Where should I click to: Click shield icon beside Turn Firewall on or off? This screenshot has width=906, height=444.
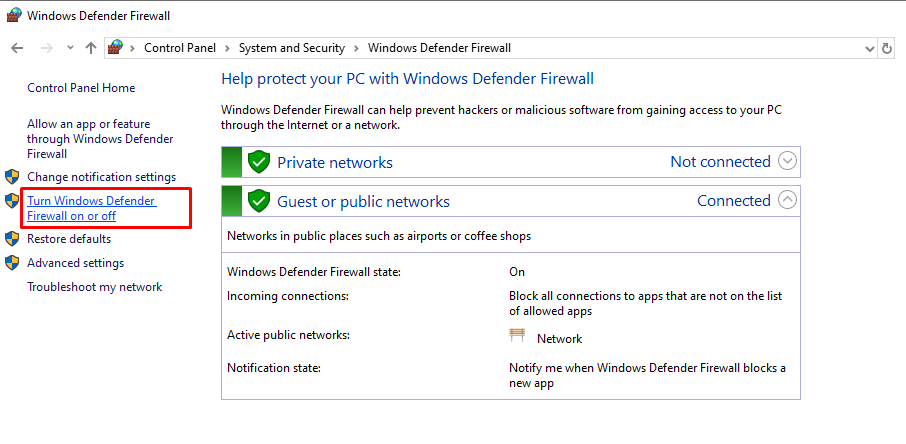[12, 201]
